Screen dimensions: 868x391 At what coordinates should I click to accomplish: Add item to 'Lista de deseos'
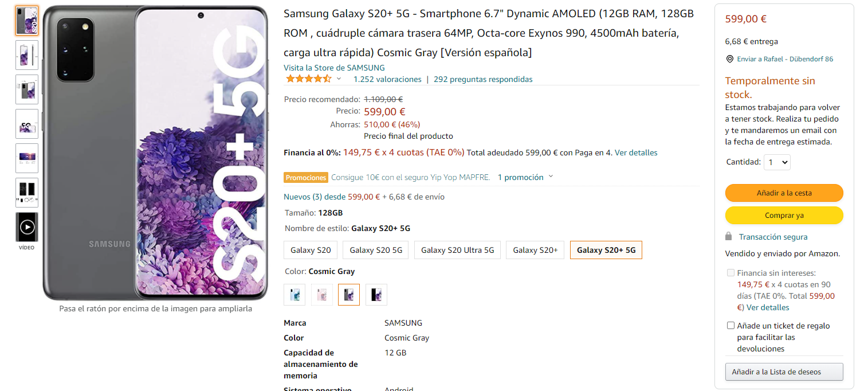coord(784,372)
